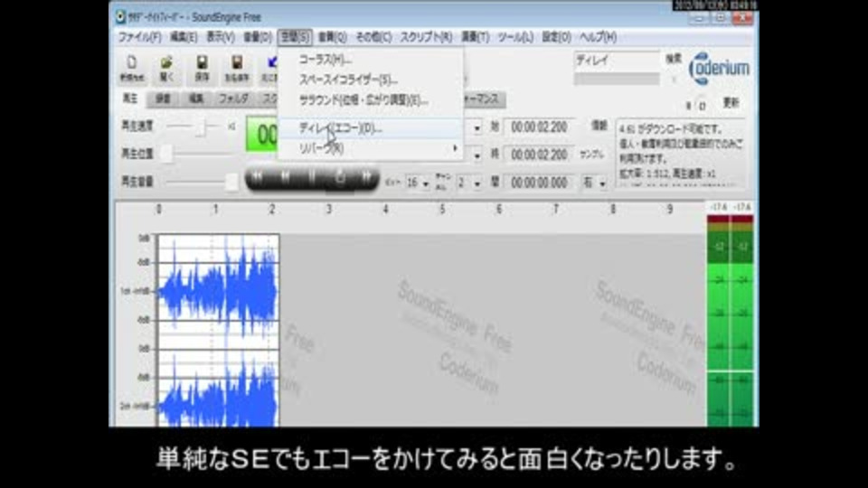Open 編集(E) menu

point(184,37)
